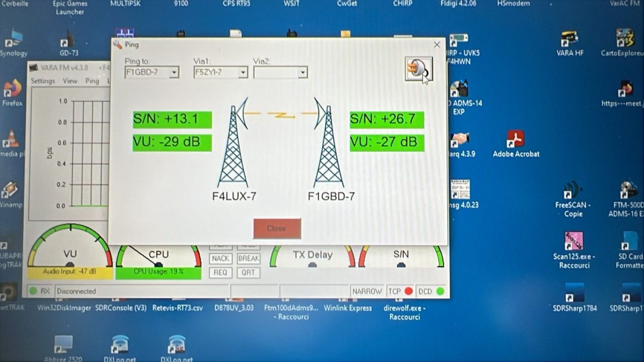Click the F1GBD-7 tower icon

coord(328,142)
